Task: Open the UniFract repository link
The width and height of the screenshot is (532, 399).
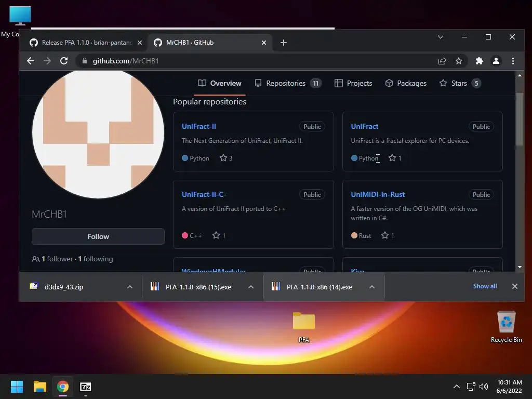Action: point(364,127)
